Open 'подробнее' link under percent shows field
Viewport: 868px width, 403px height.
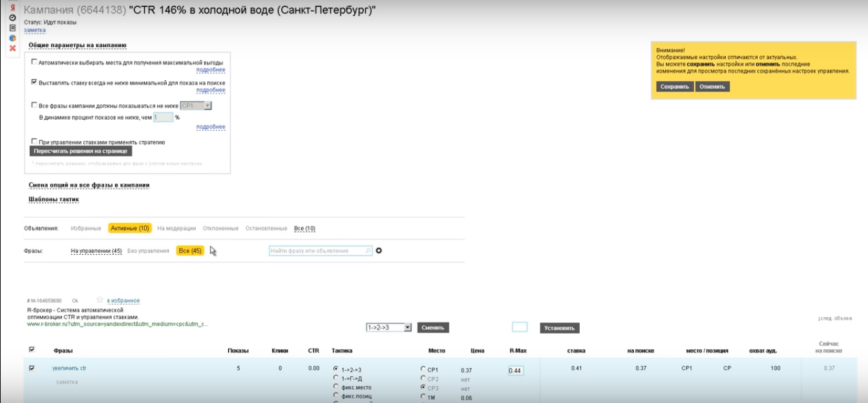point(211,127)
